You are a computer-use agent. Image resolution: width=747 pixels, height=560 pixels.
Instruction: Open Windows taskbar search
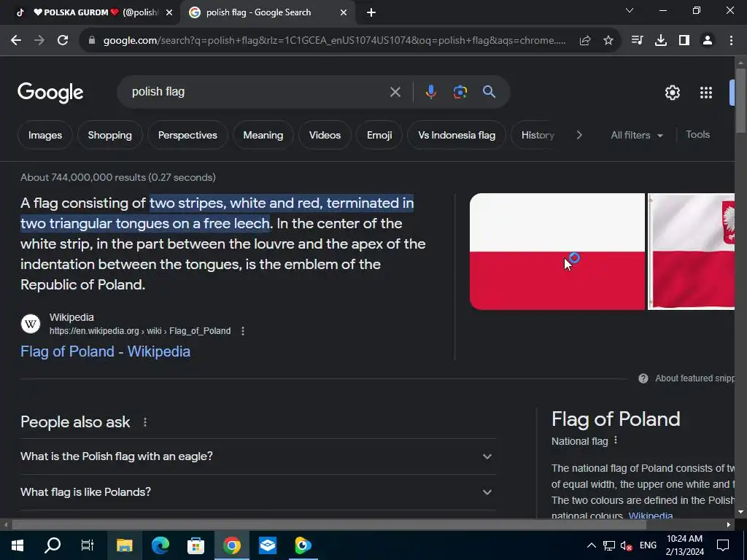(x=53, y=545)
